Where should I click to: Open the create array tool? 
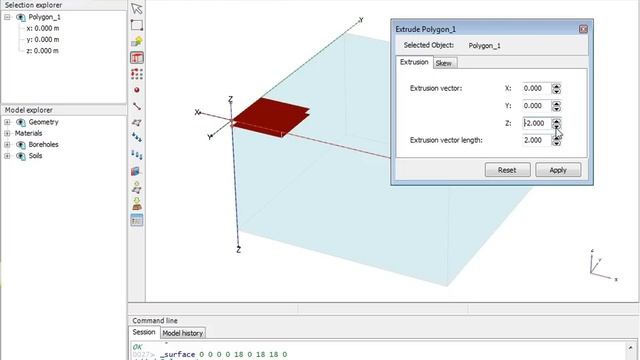pyautogui.click(x=137, y=74)
